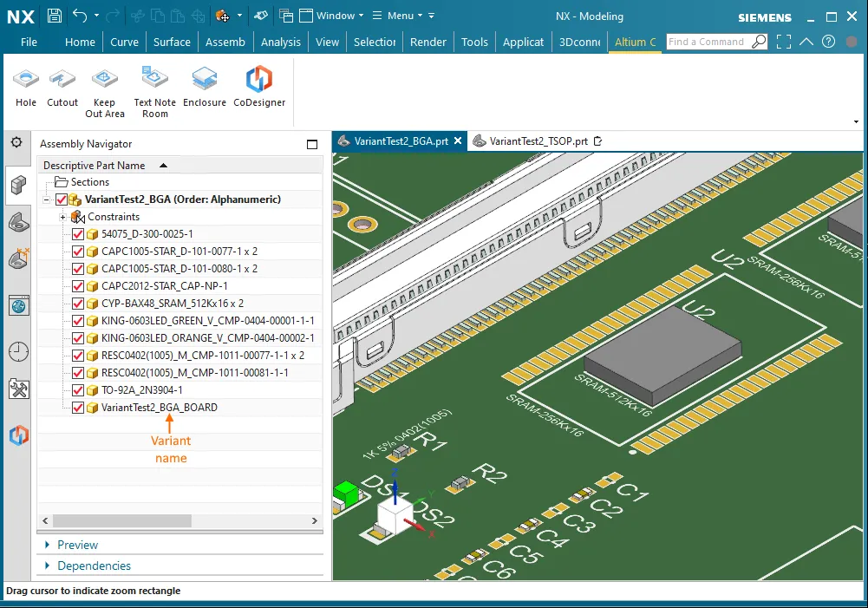This screenshot has width=868, height=608.
Task: Select the Cutout tool
Action: [62, 88]
